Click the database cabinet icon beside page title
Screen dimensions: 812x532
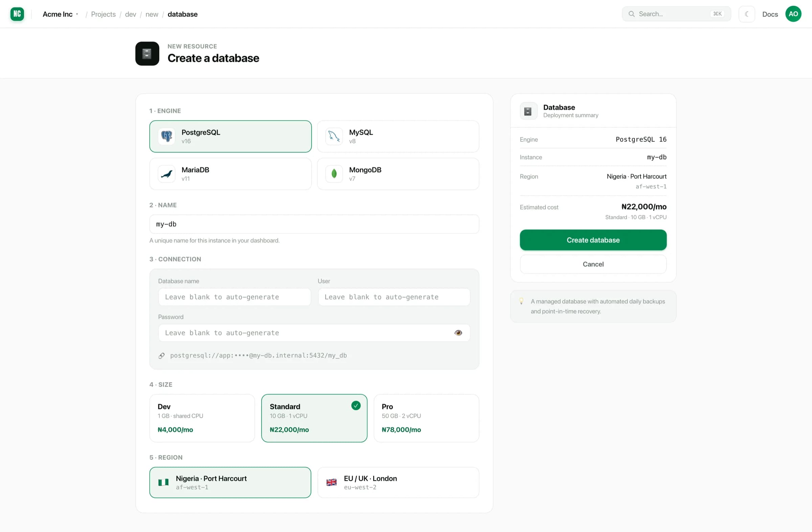pyautogui.click(x=147, y=53)
